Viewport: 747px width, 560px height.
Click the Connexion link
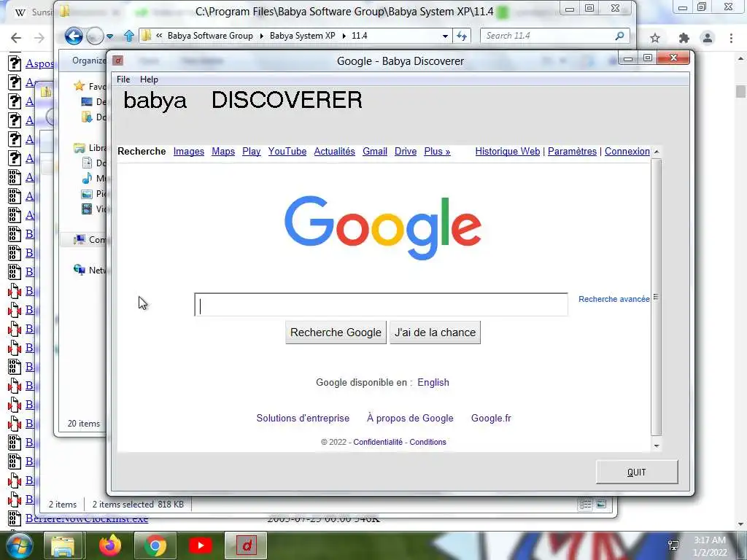pos(627,152)
